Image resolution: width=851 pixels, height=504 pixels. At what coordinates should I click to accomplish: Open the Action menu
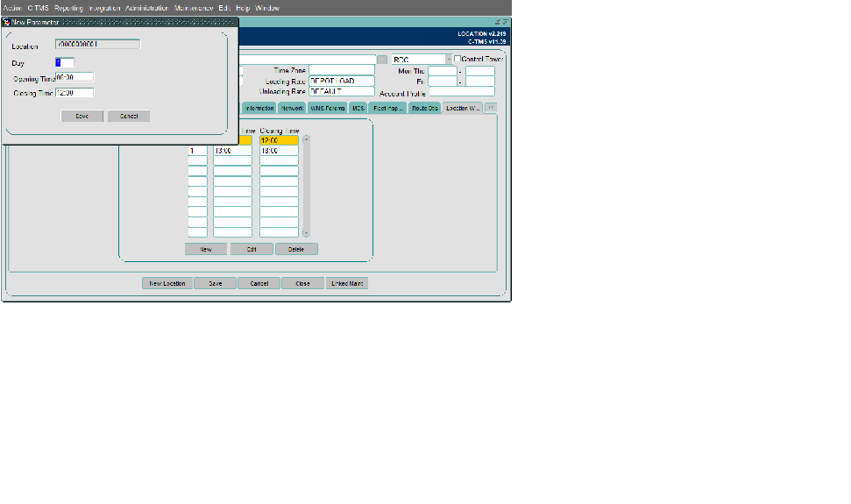(x=12, y=8)
